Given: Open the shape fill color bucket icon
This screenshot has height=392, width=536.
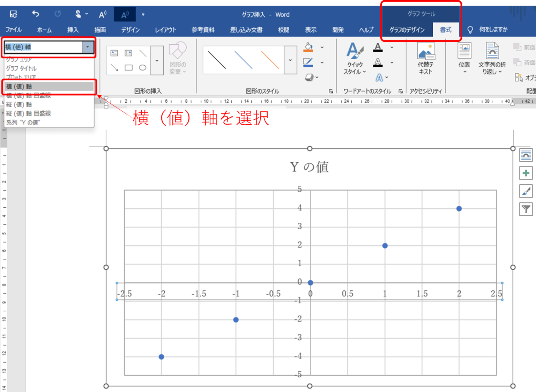Looking at the screenshot, I should [307, 47].
